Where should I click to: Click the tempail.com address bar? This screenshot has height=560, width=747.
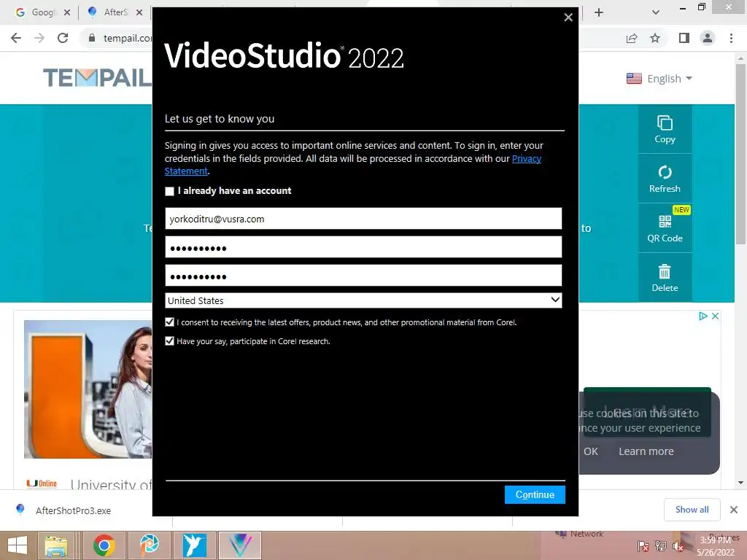[x=128, y=38]
